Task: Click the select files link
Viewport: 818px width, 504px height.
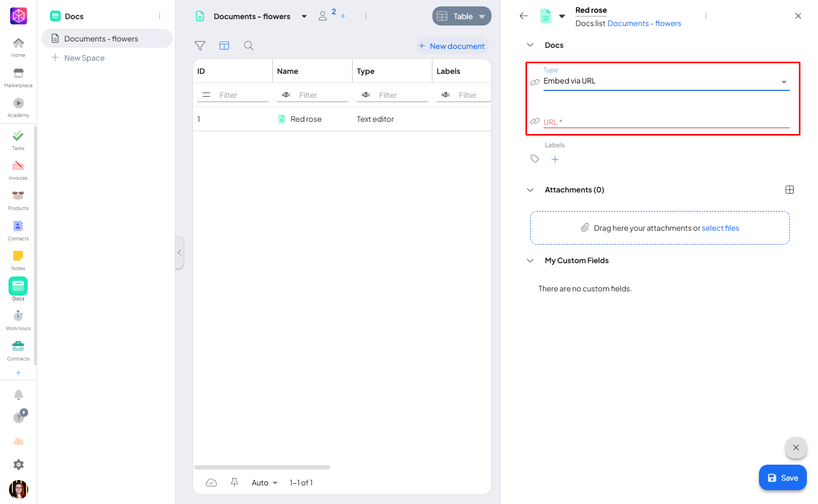Action: coord(720,228)
